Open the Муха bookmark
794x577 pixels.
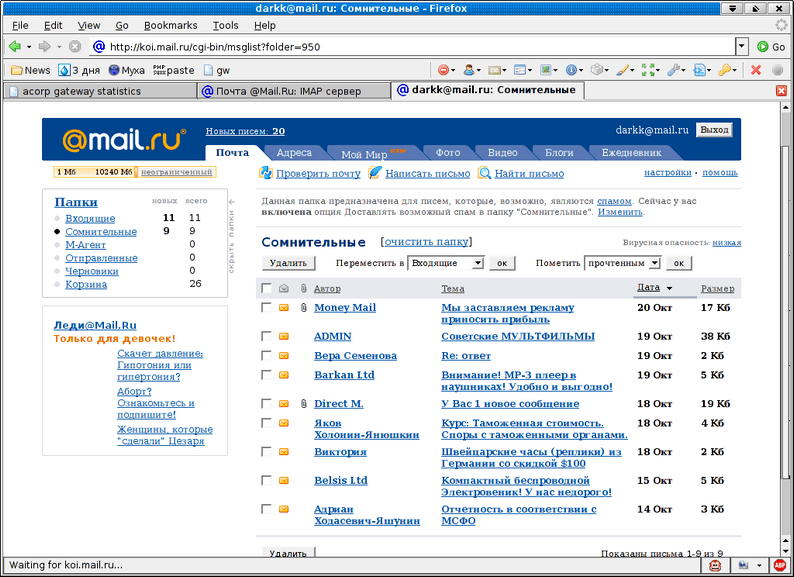click(x=127, y=70)
